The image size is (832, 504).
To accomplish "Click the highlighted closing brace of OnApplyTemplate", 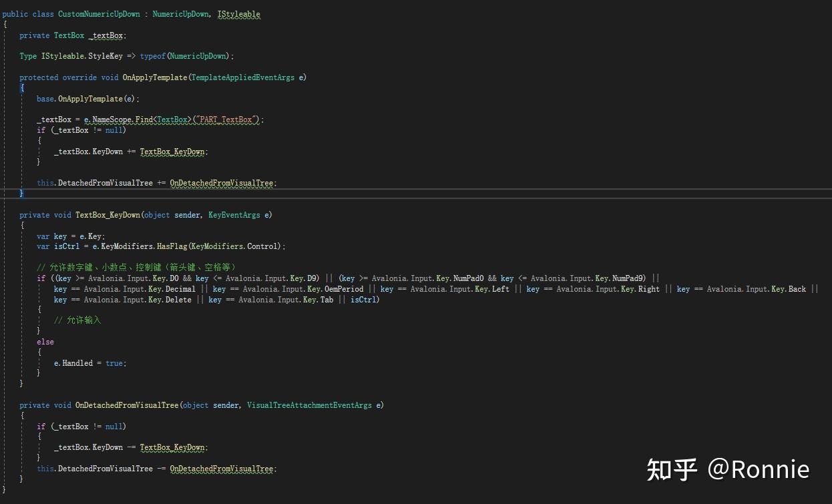I will click(x=21, y=193).
